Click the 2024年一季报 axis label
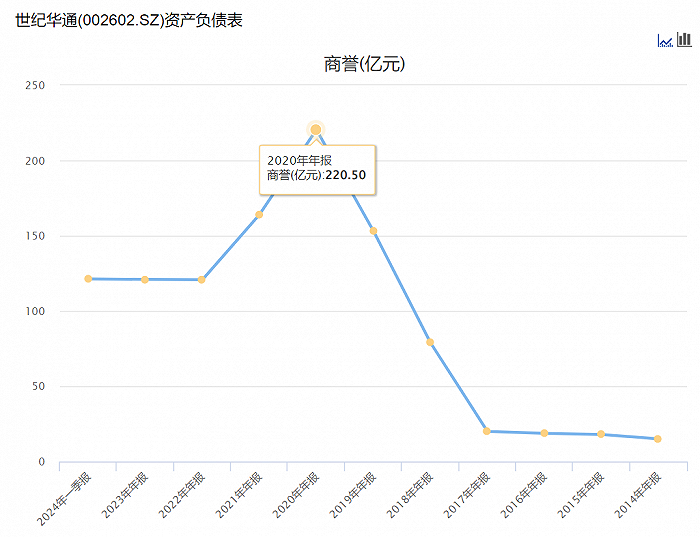Image resolution: width=700 pixels, height=537 pixels. 64,499
